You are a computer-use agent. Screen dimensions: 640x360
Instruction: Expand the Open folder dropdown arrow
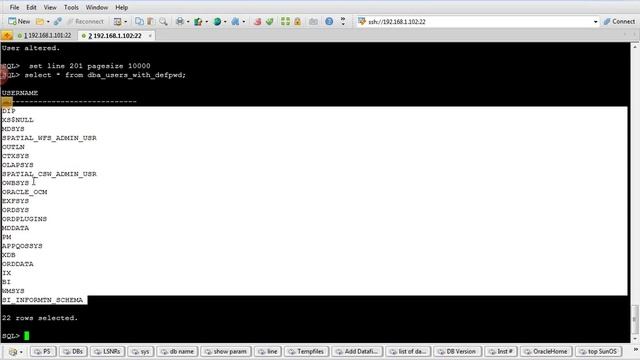48,22
